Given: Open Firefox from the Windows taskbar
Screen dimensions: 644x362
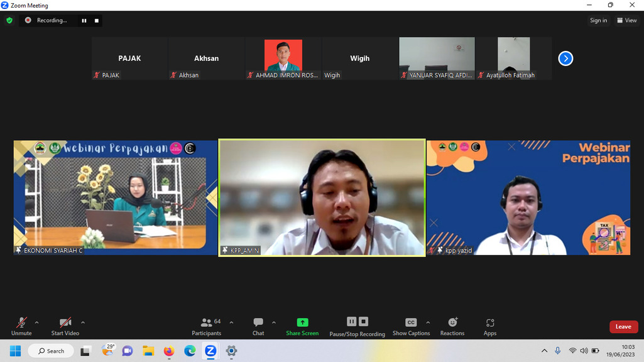Looking at the screenshot, I should point(169,351).
